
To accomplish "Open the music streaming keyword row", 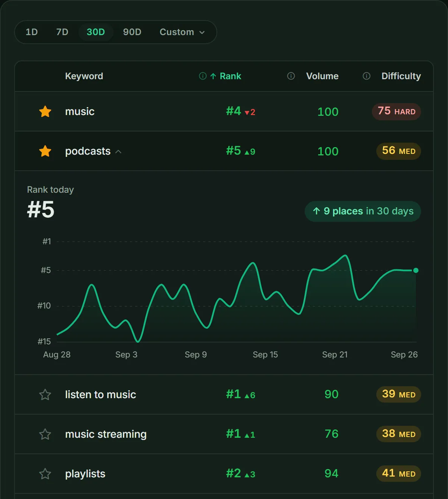I will [x=224, y=434].
